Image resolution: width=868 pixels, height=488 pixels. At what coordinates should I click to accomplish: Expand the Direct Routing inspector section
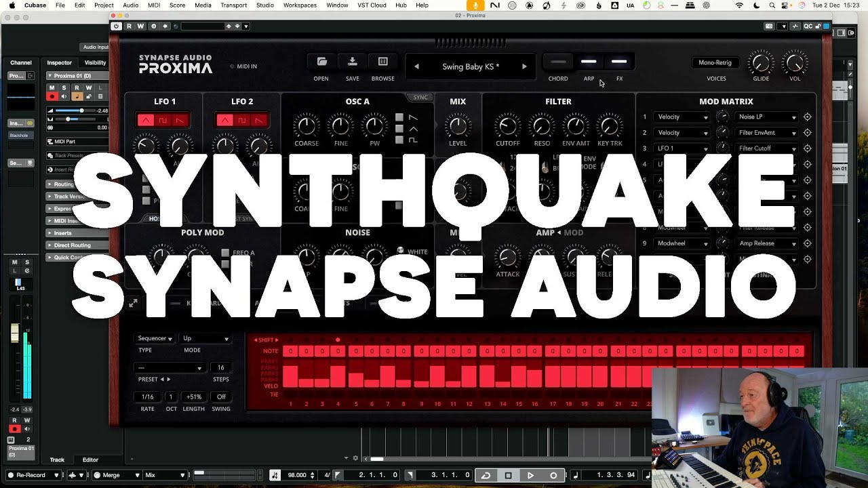click(76, 245)
